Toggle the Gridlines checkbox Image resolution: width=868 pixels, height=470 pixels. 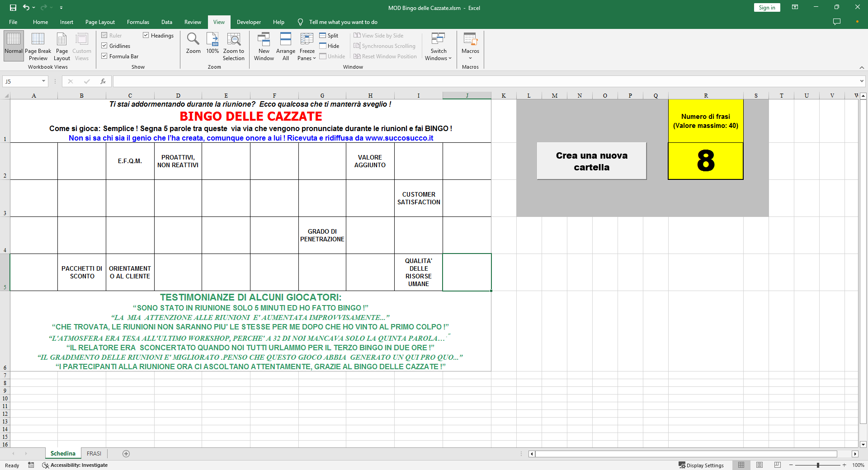[x=104, y=46]
